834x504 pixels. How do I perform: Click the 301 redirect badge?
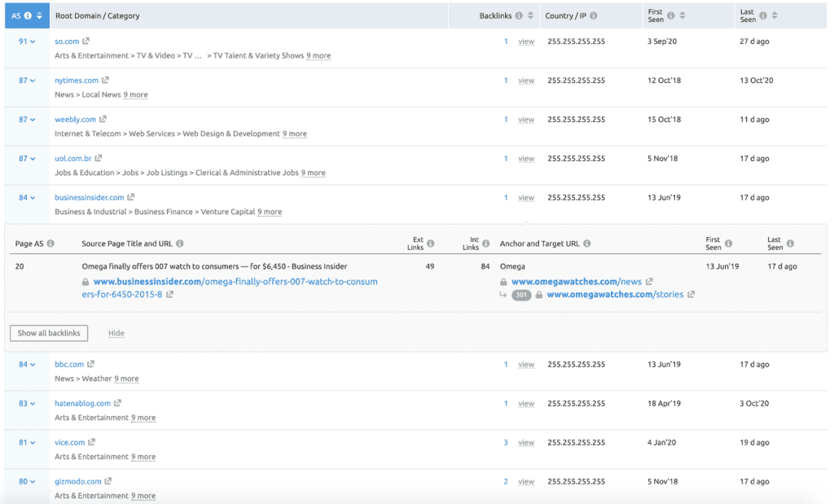point(521,295)
